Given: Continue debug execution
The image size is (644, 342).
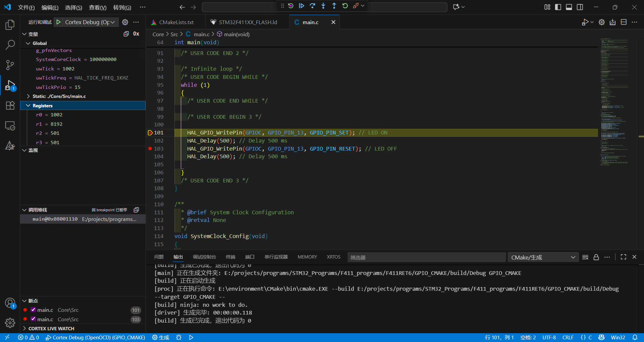Looking at the screenshot, I should click(x=302, y=6).
